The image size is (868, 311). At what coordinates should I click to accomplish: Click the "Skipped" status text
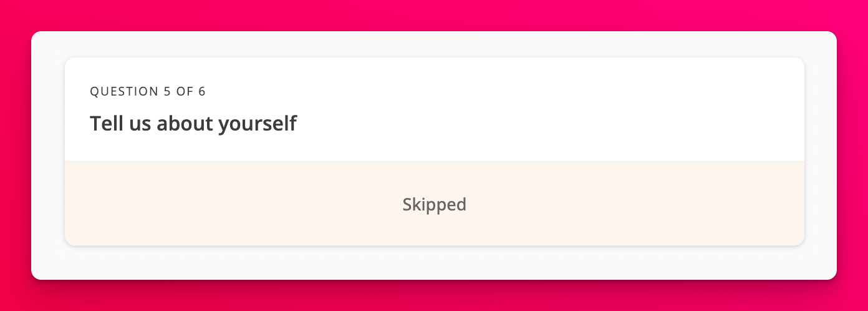coord(434,204)
